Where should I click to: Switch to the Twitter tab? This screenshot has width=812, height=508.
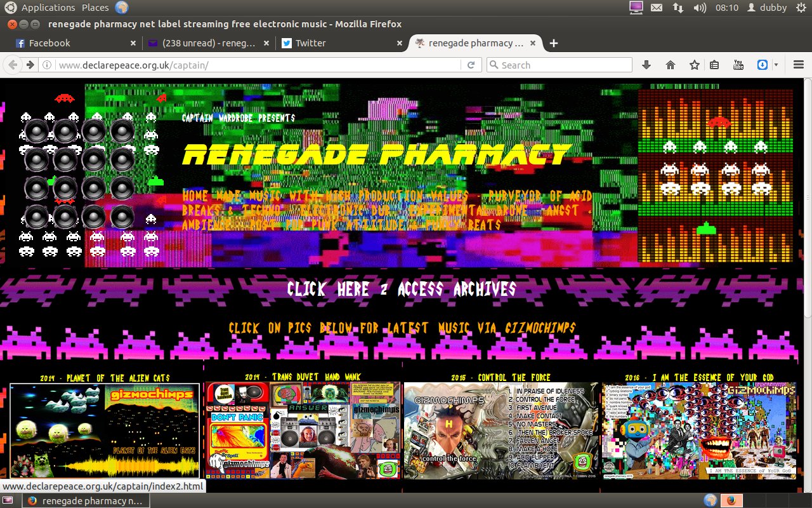(x=343, y=43)
